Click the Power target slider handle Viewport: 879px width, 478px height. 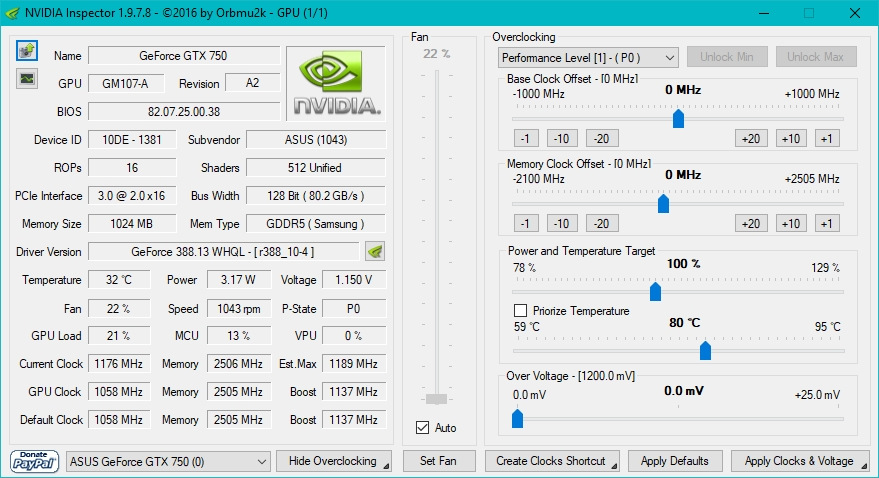tap(655, 291)
